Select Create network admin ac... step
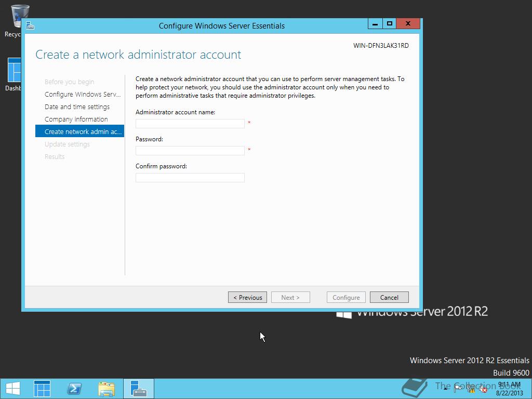 (x=79, y=131)
